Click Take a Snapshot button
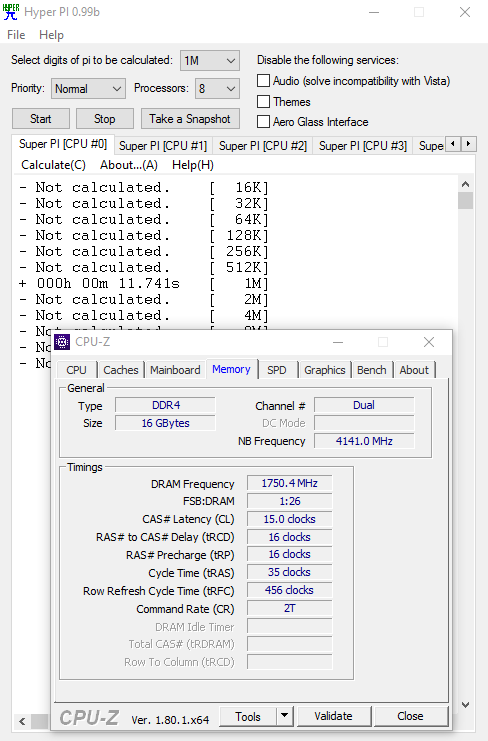488x741 pixels. point(190,119)
